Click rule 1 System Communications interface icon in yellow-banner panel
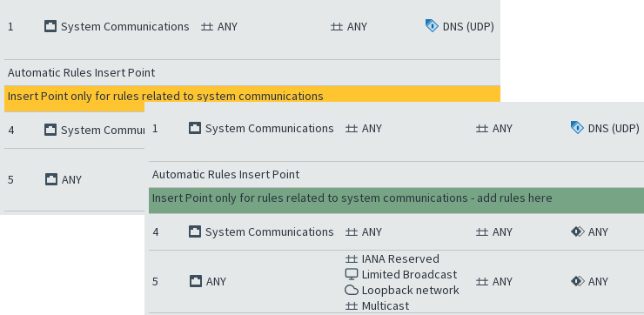 pos(50,27)
